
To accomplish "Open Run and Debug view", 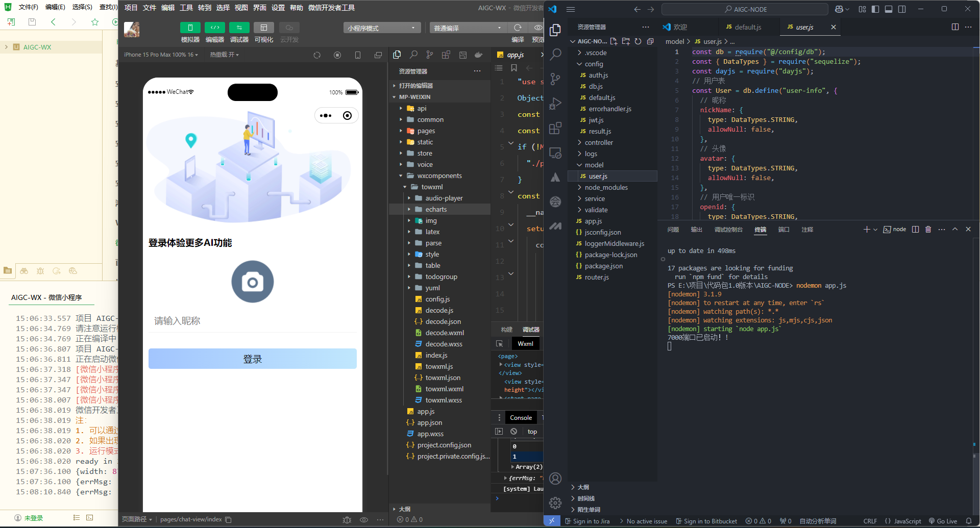I will pos(555,104).
